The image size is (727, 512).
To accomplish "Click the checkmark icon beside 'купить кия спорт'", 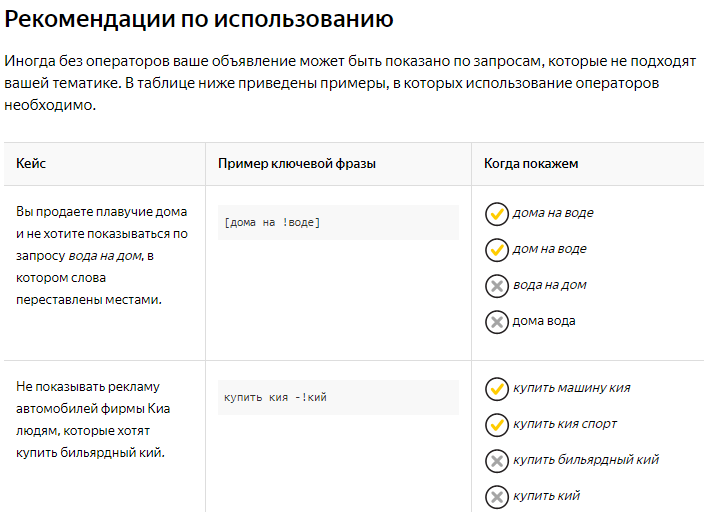I will coord(497,425).
